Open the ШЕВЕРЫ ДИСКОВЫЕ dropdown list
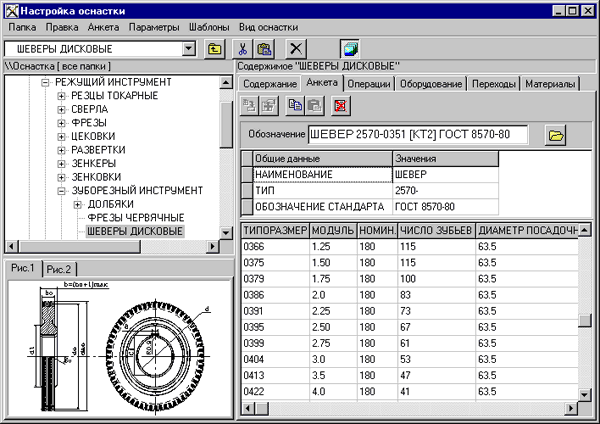Viewport: 600px width, 424px height. point(189,48)
